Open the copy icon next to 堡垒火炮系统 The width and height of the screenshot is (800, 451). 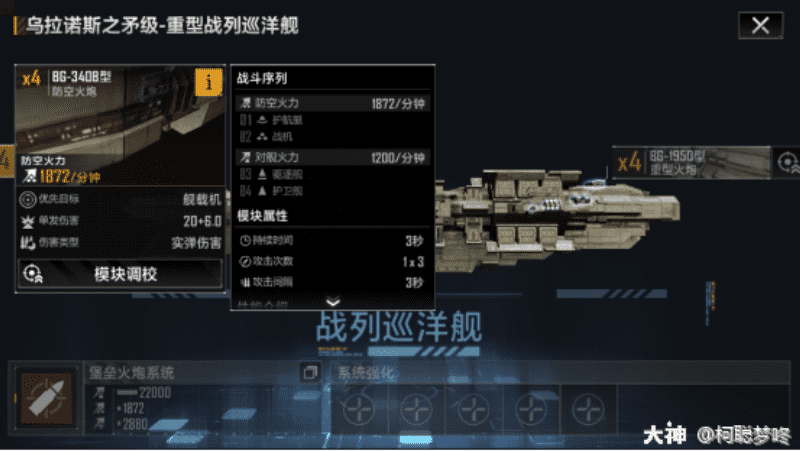(x=310, y=372)
